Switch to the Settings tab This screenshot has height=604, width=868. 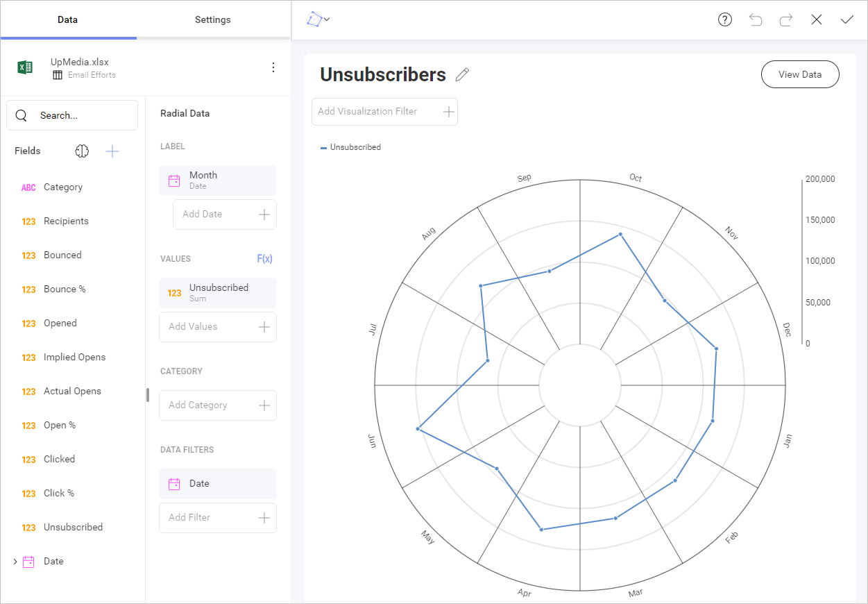pos(212,19)
